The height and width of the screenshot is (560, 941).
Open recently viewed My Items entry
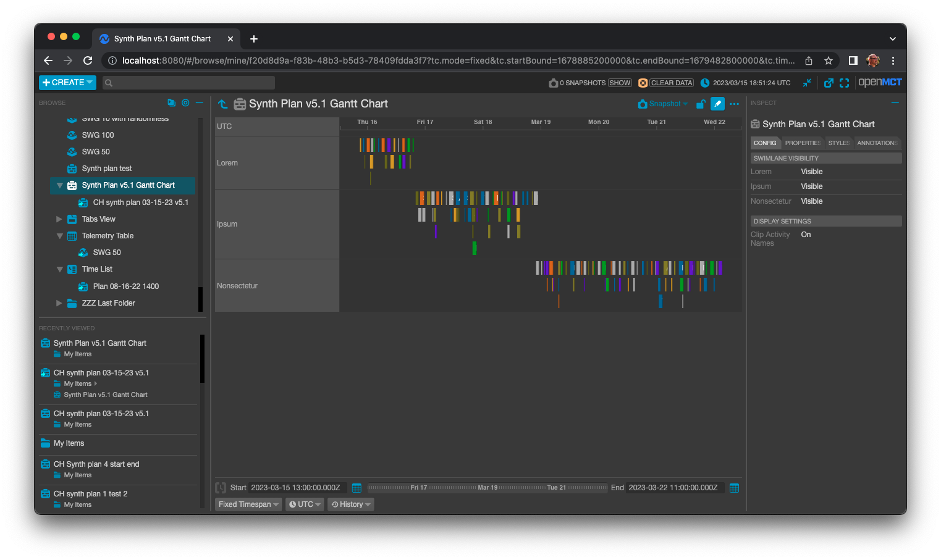69,443
